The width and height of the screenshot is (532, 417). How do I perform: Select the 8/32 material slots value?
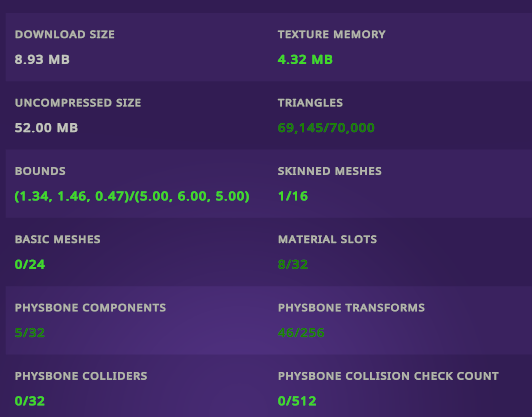293,265
